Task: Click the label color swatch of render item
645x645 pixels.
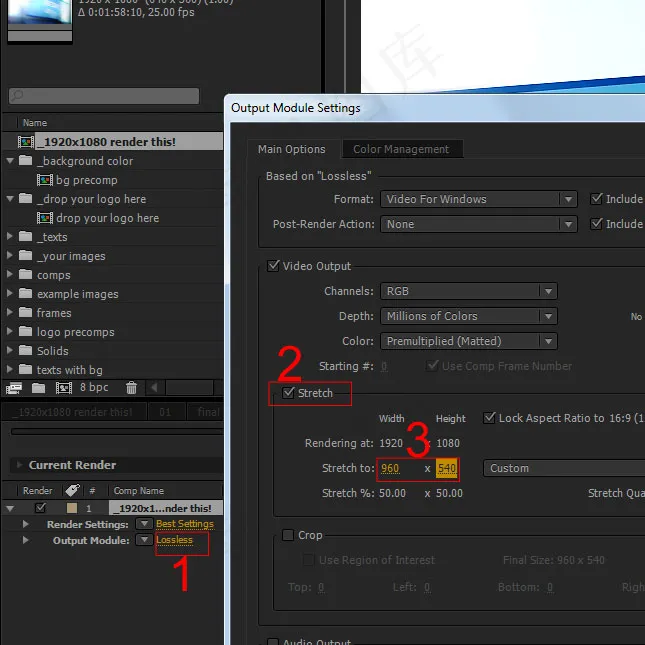Action: [71, 508]
